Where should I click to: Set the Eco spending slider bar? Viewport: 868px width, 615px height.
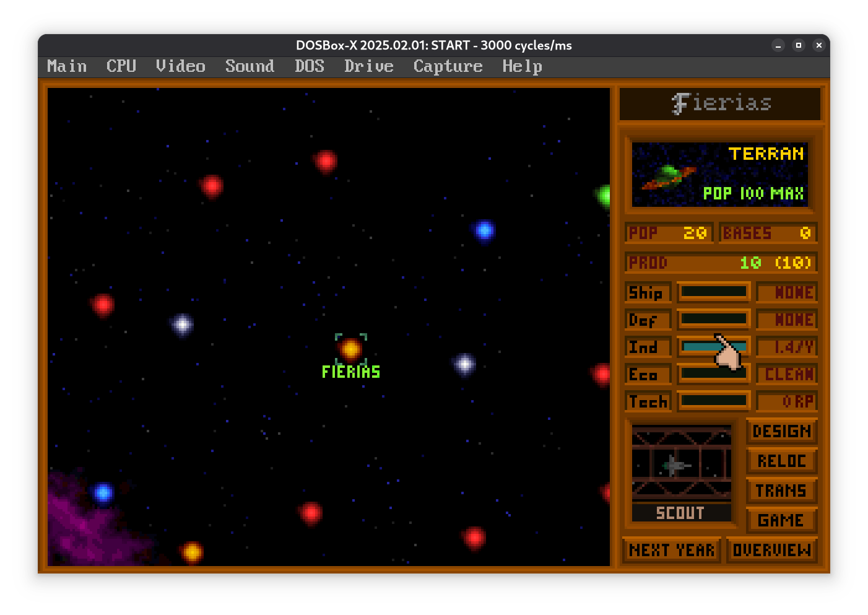[x=713, y=374]
